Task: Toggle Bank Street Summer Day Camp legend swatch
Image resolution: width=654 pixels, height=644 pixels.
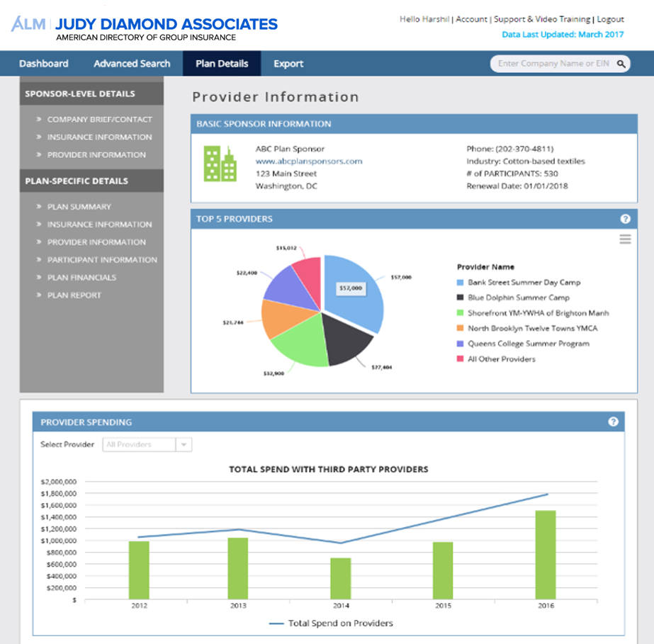Action: [x=460, y=283]
